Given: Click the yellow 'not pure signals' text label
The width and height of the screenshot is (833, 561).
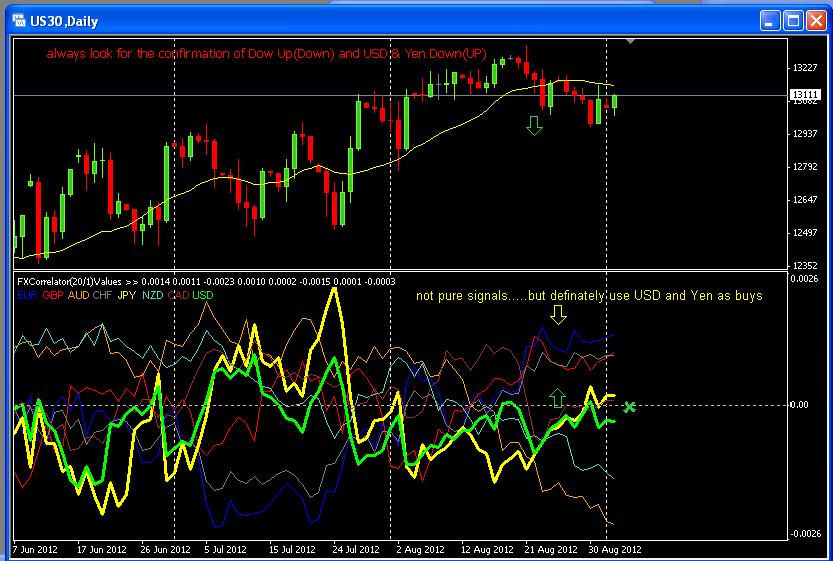Looking at the screenshot, I should pyautogui.click(x=589, y=295).
